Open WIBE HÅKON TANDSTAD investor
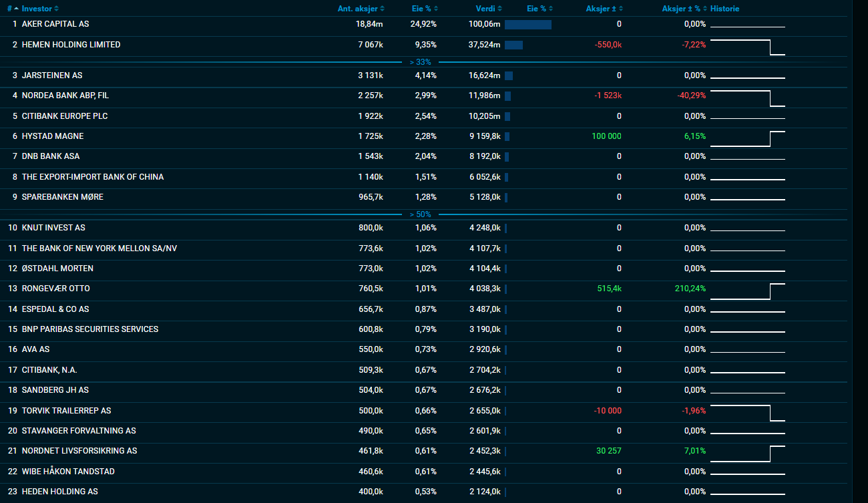Screen dimensions: 868x503 pos(68,472)
